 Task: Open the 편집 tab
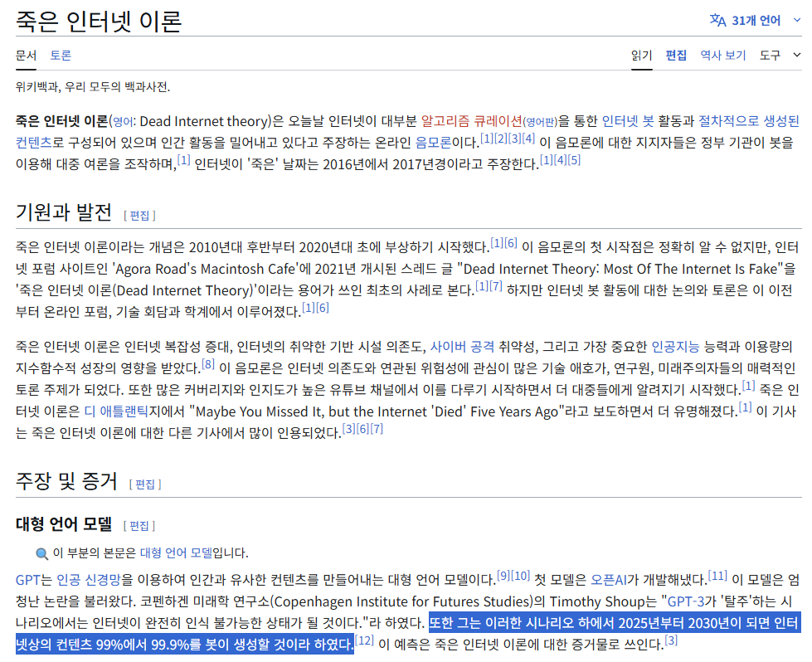(676, 56)
